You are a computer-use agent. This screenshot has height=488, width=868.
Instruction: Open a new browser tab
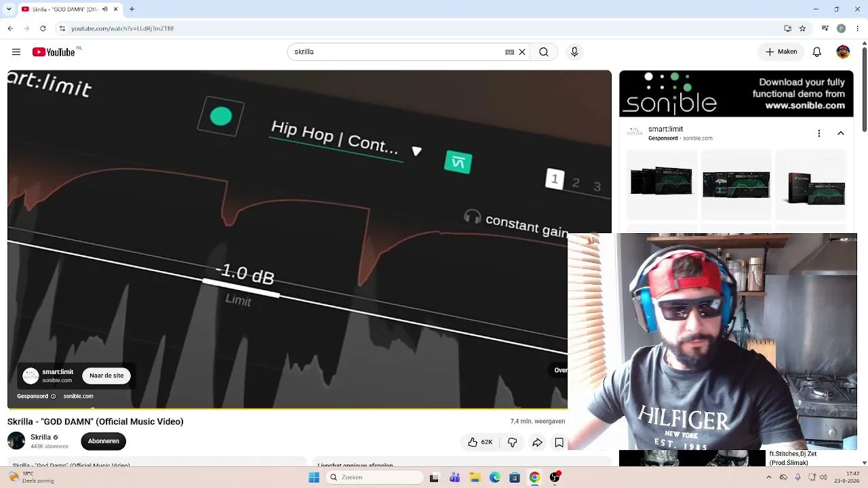click(132, 9)
